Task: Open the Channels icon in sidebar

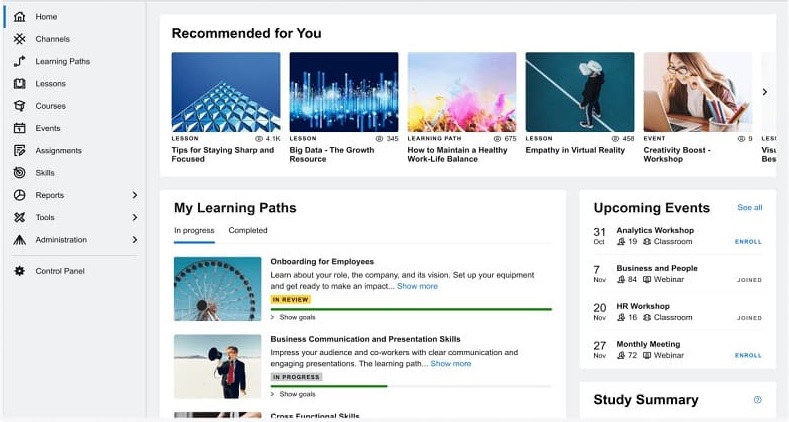Action: click(19, 39)
